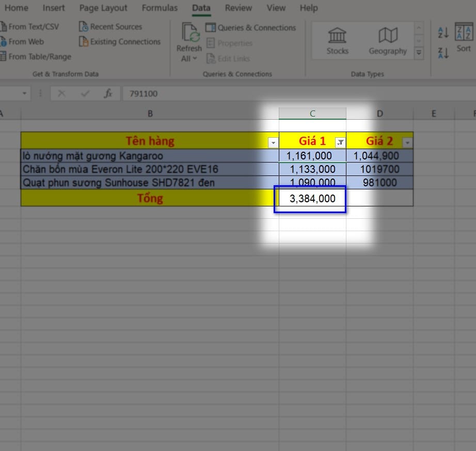
Task: Switch to the Formulas tab
Action: point(160,8)
